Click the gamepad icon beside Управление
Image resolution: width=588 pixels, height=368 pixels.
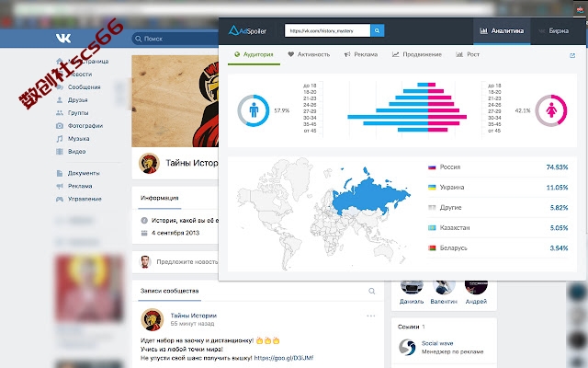click(60, 199)
